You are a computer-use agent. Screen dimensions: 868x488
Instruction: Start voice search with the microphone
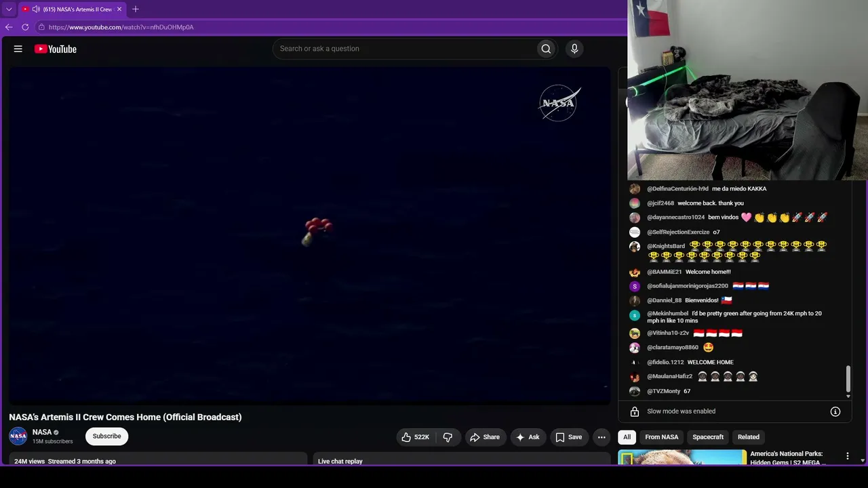click(x=574, y=49)
